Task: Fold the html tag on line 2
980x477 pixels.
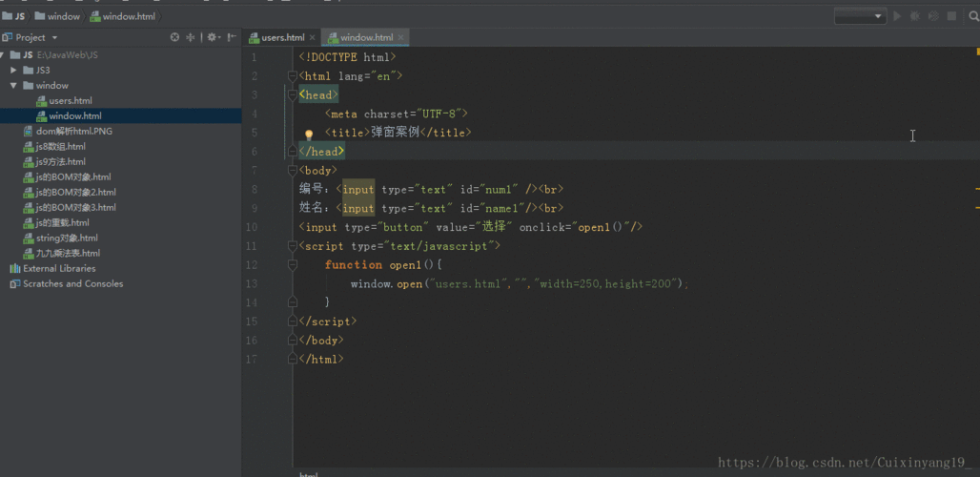Action: 292,76
